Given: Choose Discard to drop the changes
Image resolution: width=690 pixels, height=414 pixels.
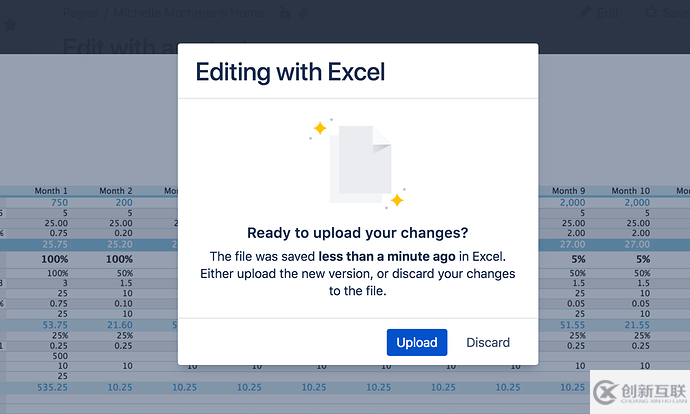Looking at the screenshot, I should tap(488, 342).
